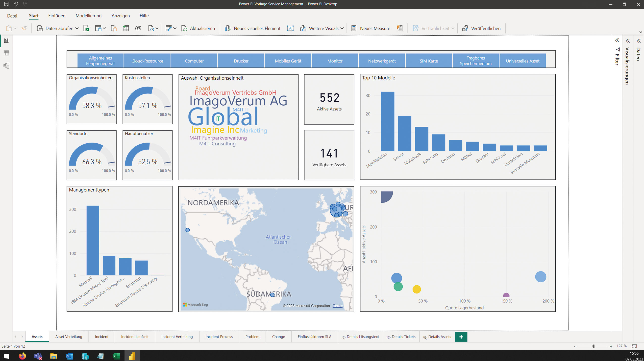Click the Excel workbook import icon
Image resolution: width=644 pixels, height=361 pixels.
pyautogui.click(x=86, y=28)
